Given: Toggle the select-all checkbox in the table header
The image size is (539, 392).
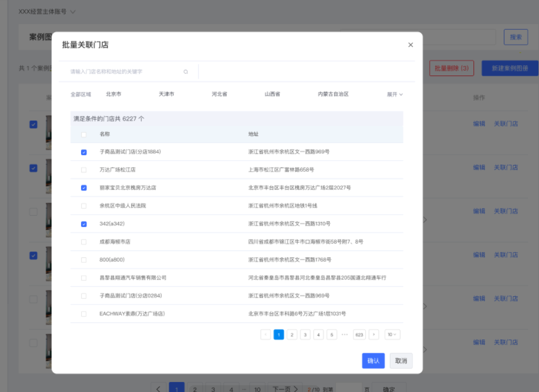Looking at the screenshot, I should [84, 134].
